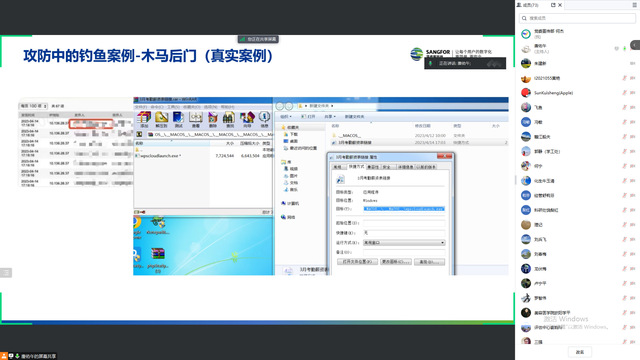The image size is (640, 360).
Task: Click WinRAR archive icon on slide's desktop
Action: tap(158, 254)
